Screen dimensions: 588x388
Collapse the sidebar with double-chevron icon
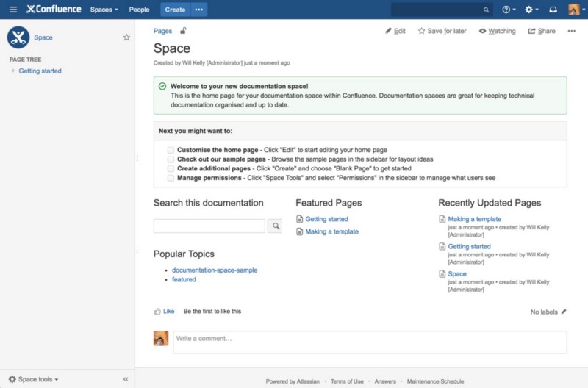126,379
